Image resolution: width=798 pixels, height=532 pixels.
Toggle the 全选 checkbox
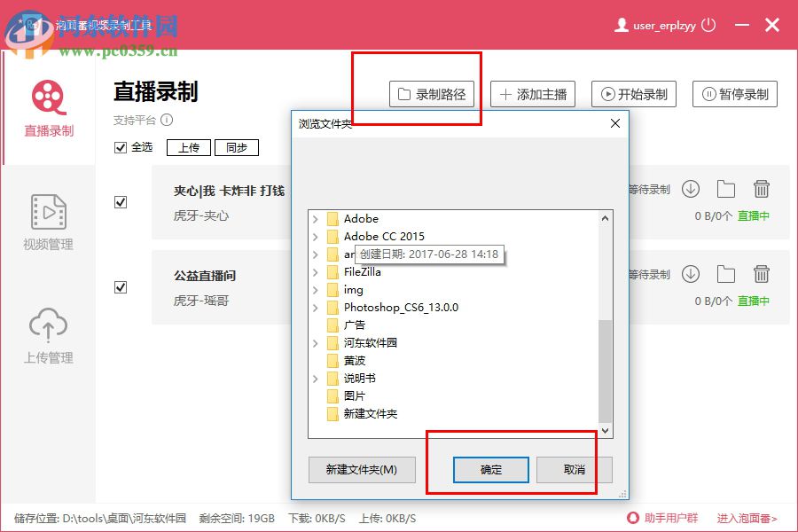[121, 147]
